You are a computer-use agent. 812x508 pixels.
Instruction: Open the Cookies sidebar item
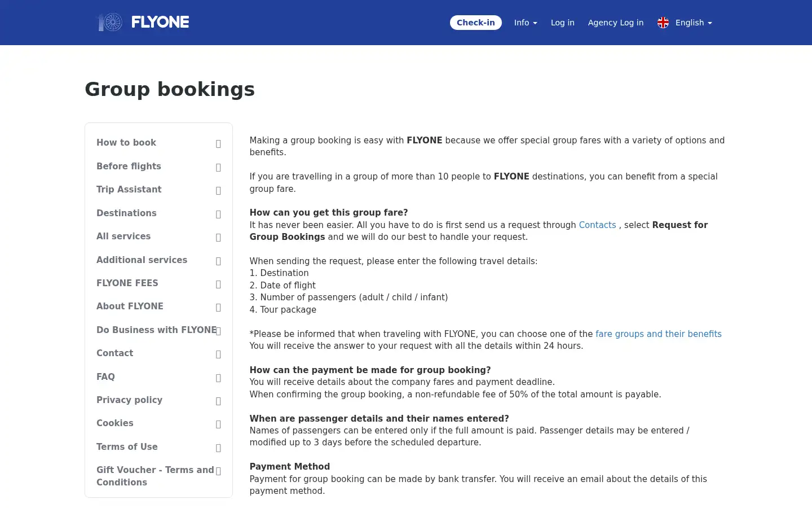pyautogui.click(x=158, y=423)
